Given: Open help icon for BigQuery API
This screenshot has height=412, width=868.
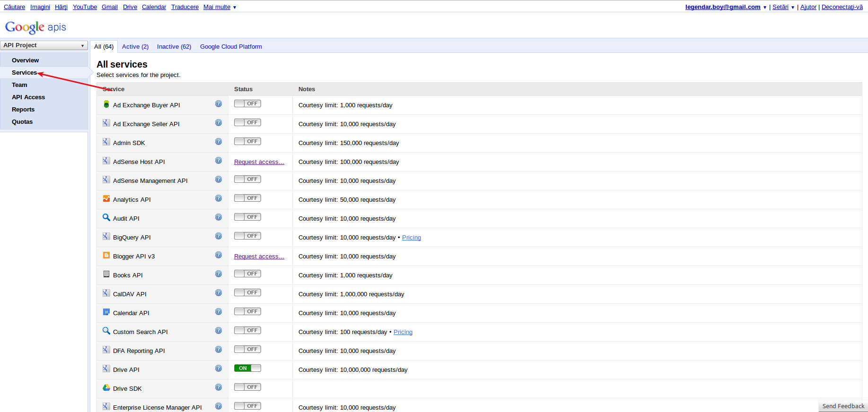Looking at the screenshot, I should [219, 236].
